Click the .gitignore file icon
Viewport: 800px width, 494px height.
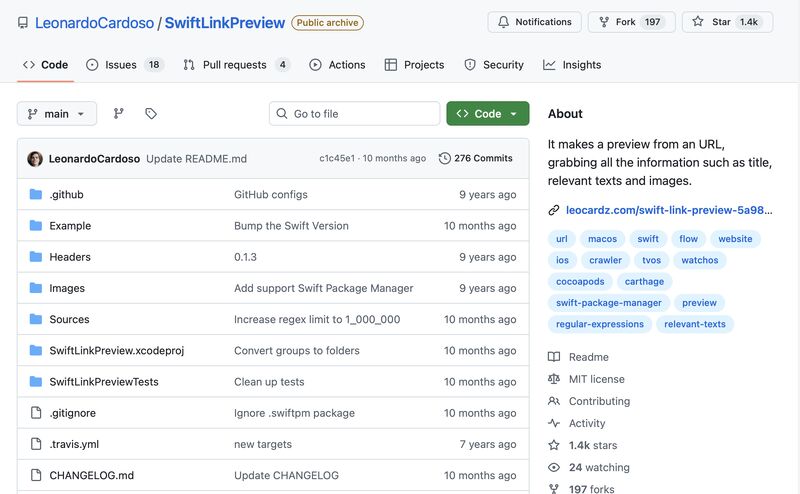click(36, 412)
